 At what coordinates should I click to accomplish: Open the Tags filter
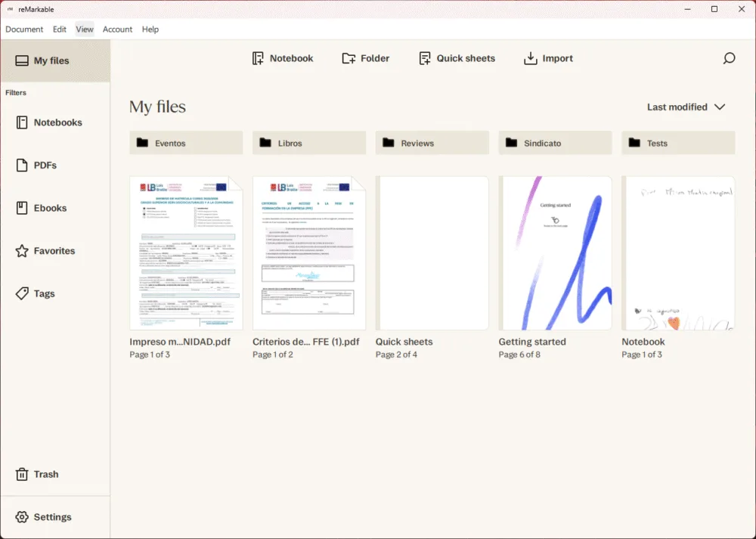coord(55,293)
